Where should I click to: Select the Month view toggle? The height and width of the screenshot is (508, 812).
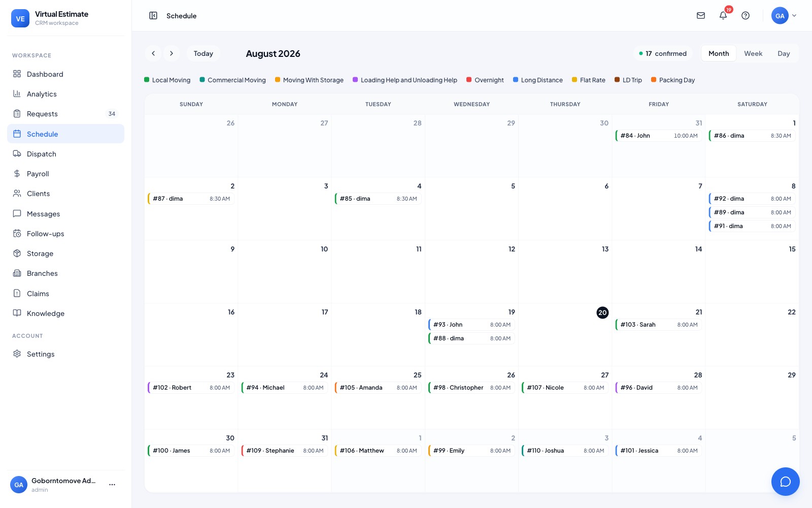719,53
